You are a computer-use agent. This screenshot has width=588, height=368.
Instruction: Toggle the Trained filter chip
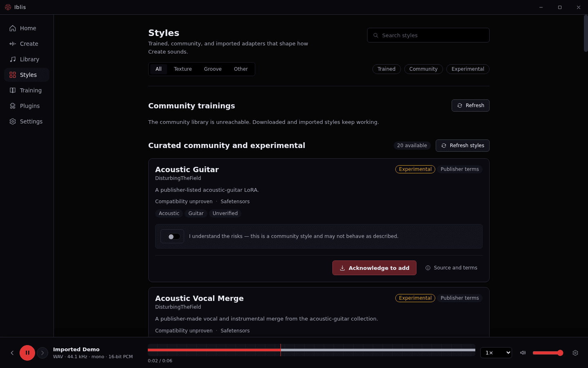click(x=386, y=69)
